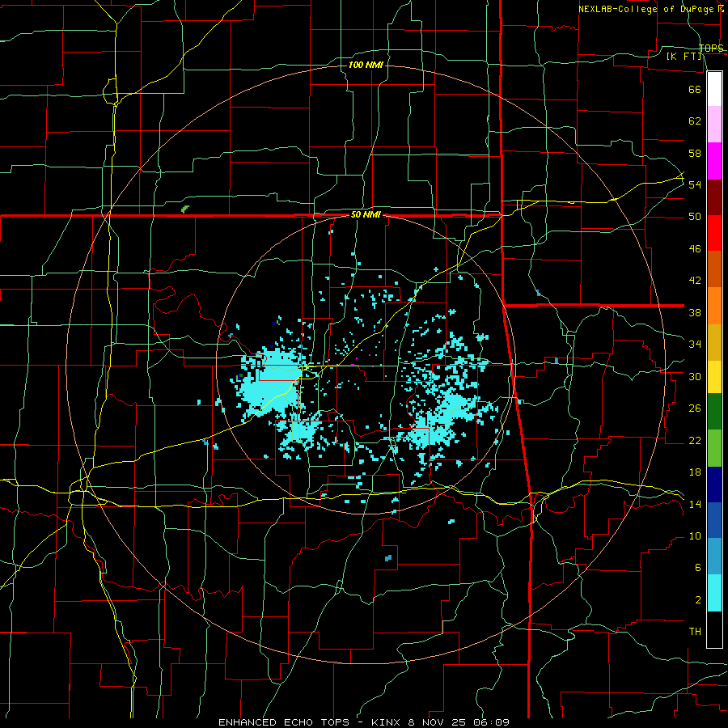Click the "50" legend value
728x728 pixels.
695,217
